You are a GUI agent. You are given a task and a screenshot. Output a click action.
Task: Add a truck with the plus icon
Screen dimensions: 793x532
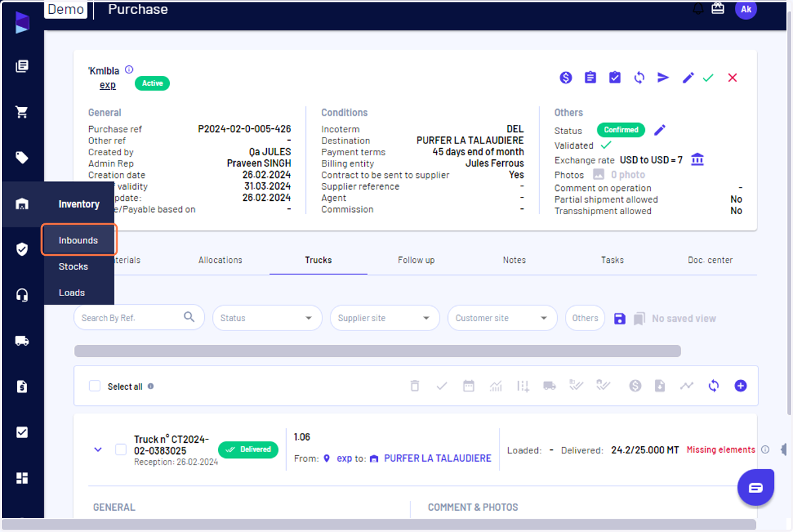740,386
